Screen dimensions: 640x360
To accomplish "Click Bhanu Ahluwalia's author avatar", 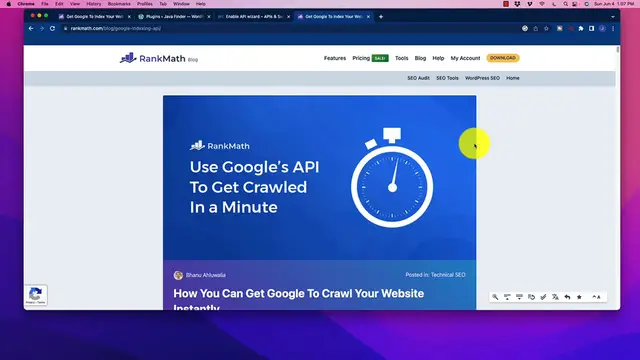I will tap(178, 275).
